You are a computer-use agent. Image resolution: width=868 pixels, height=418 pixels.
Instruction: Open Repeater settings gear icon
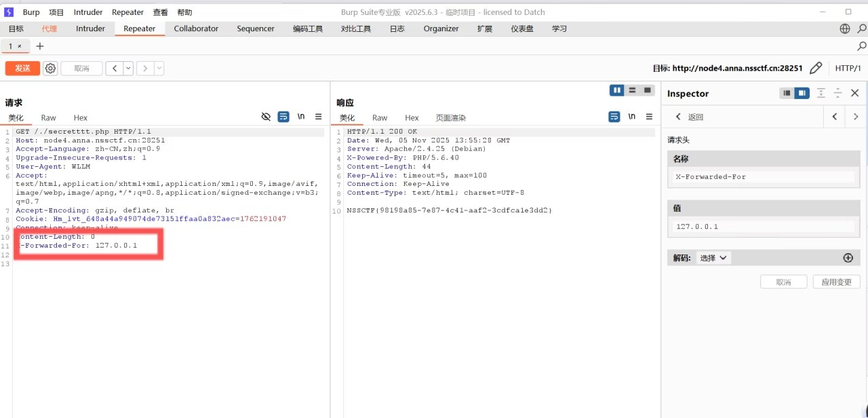pyautogui.click(x=50, y=69)
